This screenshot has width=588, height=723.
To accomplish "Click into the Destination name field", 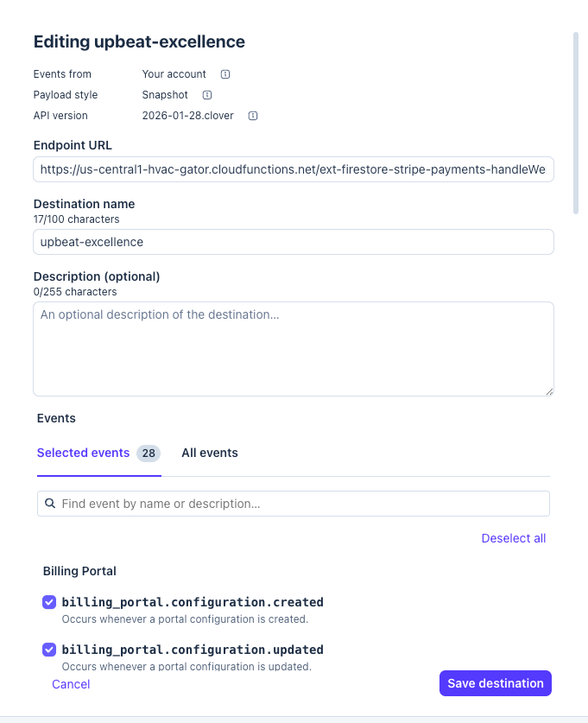I will coord(294,242).
